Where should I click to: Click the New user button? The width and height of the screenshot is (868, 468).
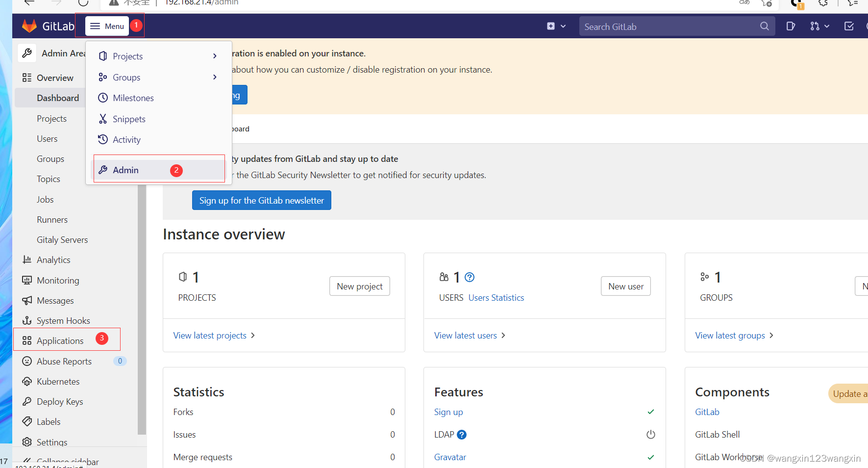click(625, 286)
